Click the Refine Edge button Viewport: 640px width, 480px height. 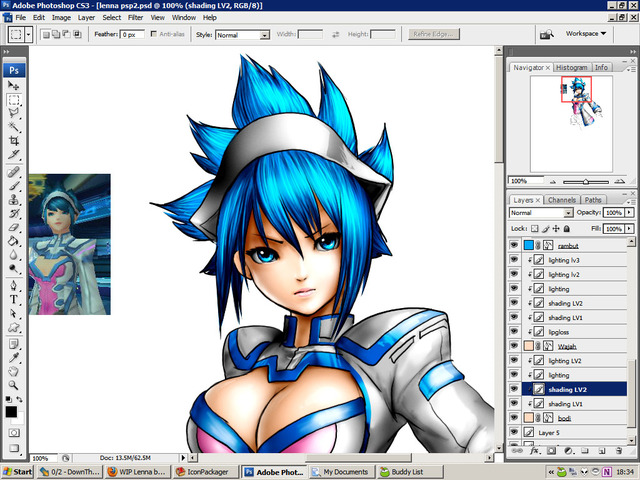433,34
